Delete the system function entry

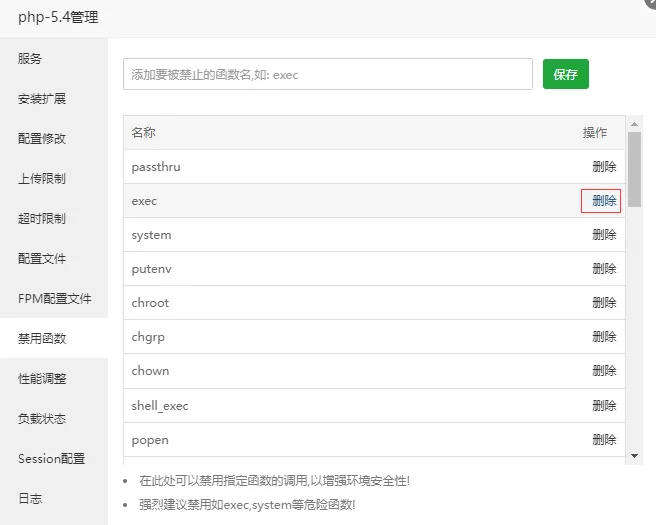pyautogui.click(x=604, y=235)
